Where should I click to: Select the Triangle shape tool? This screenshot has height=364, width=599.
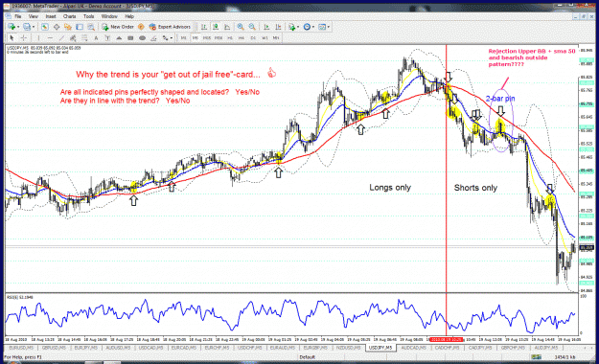[x=119, y=37]
